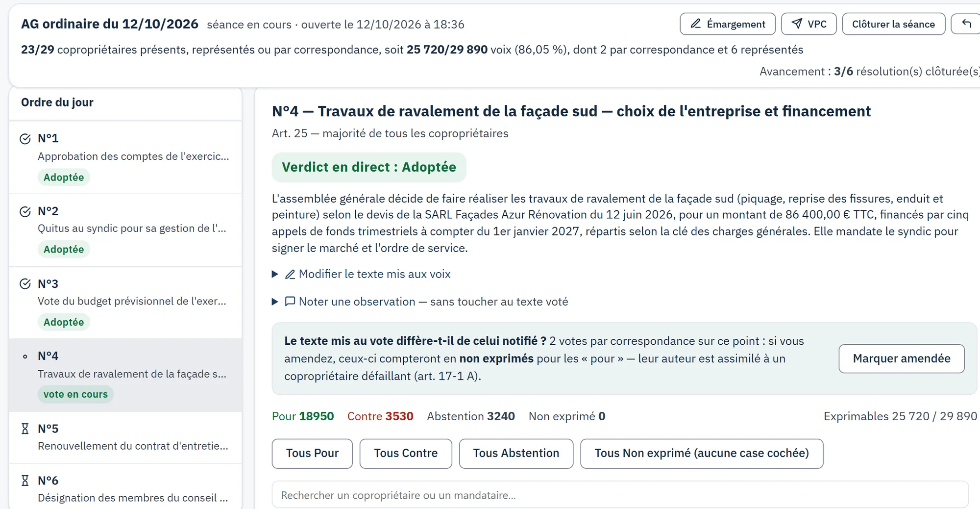Screen dimensions: 980x509
Task: Click the back arrow icon button
Action: (966, 24)
